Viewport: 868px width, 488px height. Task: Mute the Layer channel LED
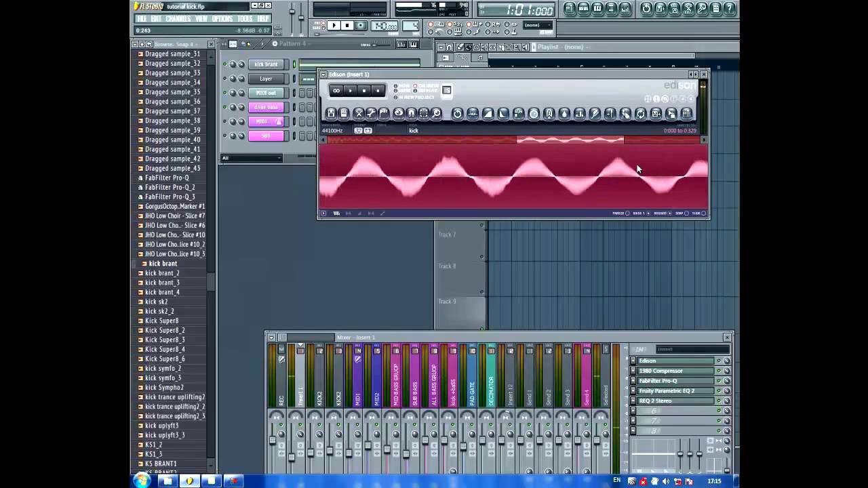[225, 79]
